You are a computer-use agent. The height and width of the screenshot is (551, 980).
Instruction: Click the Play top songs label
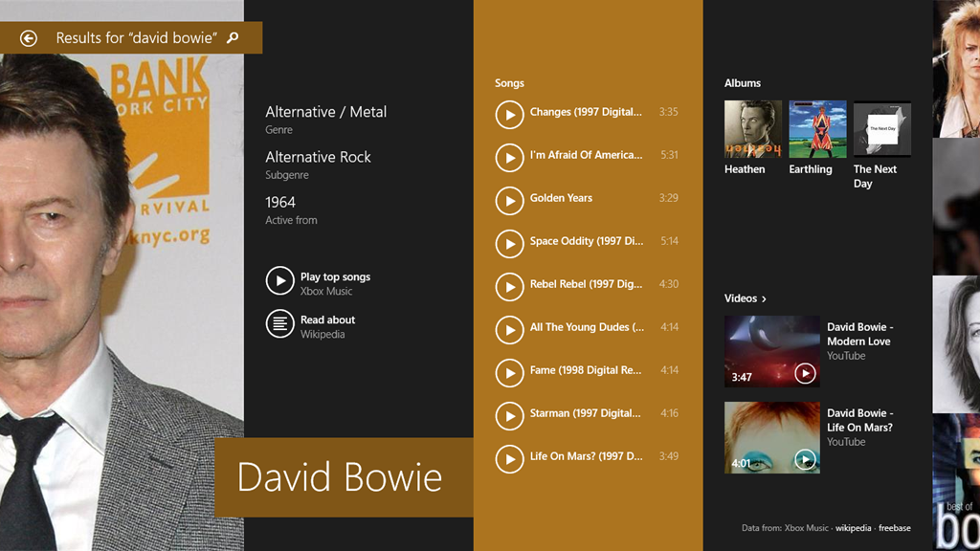(x=335, y=276)
